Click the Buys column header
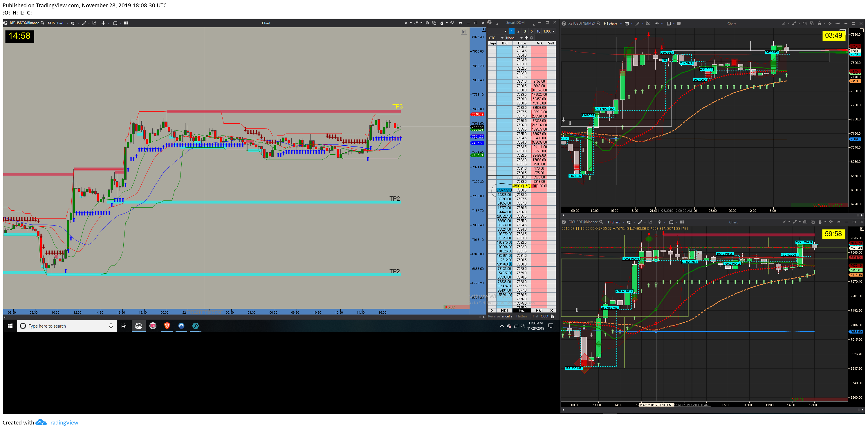This screenshot has height=430, width=868. [492, 43]
